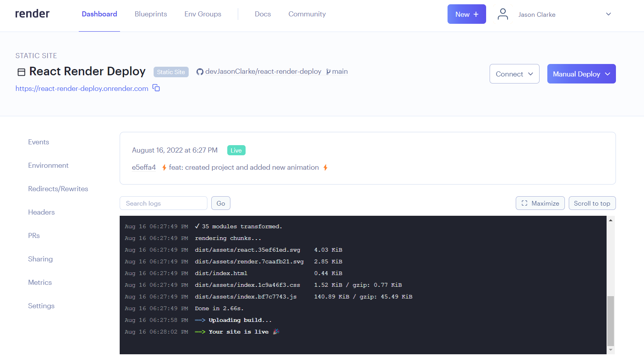The width and height of the screenshot is (644, 357).
Task: Click the plus icon in the New button
Action: (476, 14)
